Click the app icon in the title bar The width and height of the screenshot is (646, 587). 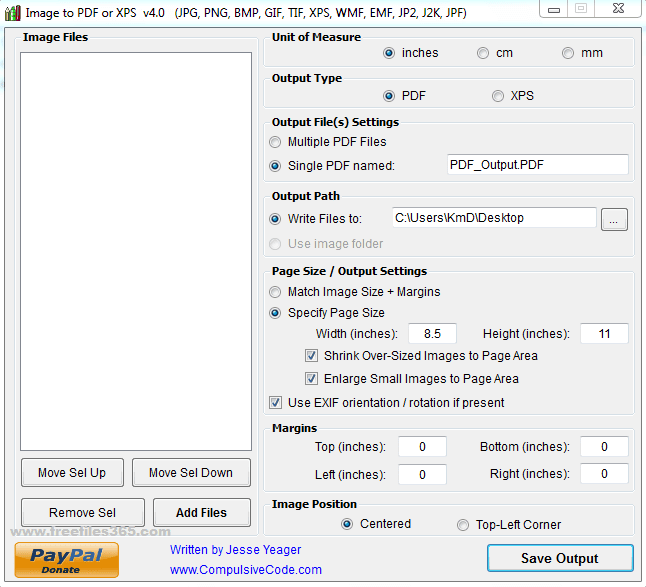(12, 13)
